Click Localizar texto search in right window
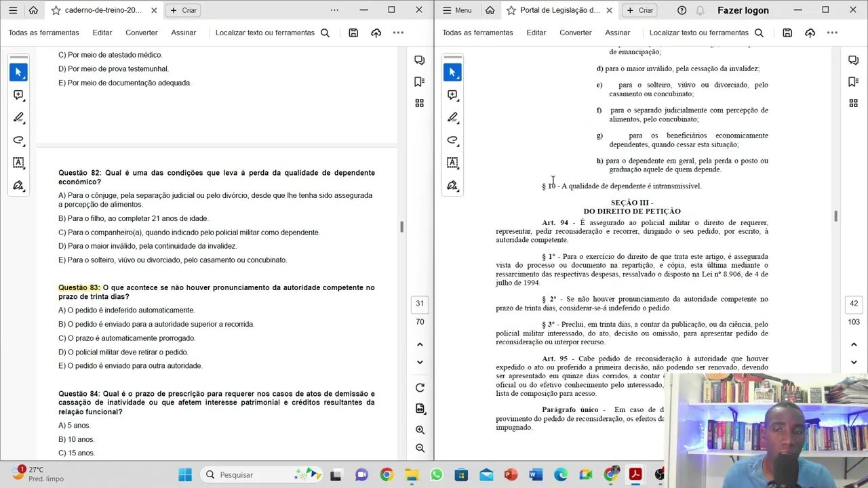The width and height of the screenshot is (868, 488). (x=707, y=33)
